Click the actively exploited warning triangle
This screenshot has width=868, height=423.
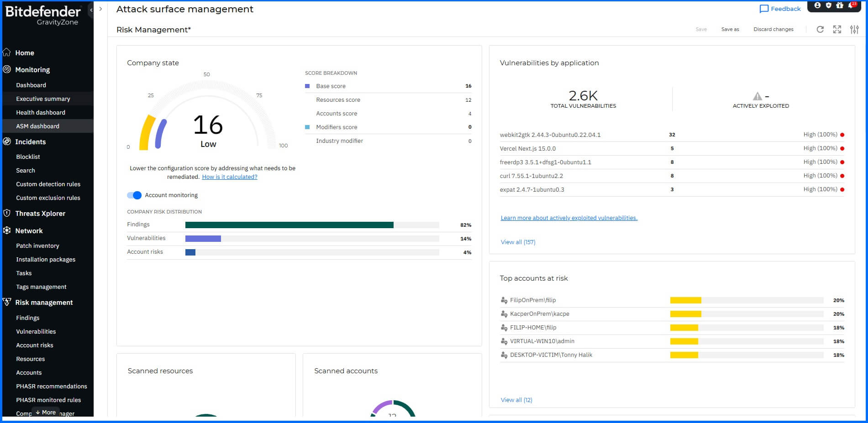pos(758,96)
